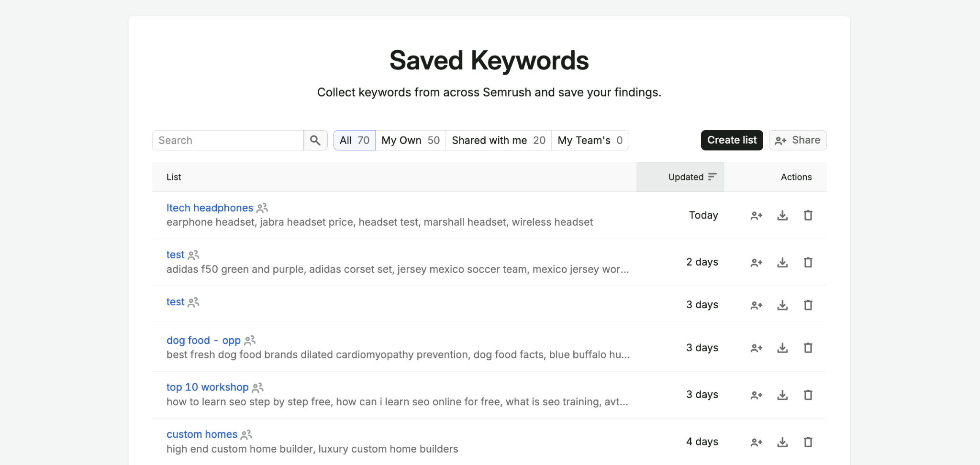This screenshot has width=980, height=465.
Task: Export the test list updated 2 days ago
Action: (782, 262)
